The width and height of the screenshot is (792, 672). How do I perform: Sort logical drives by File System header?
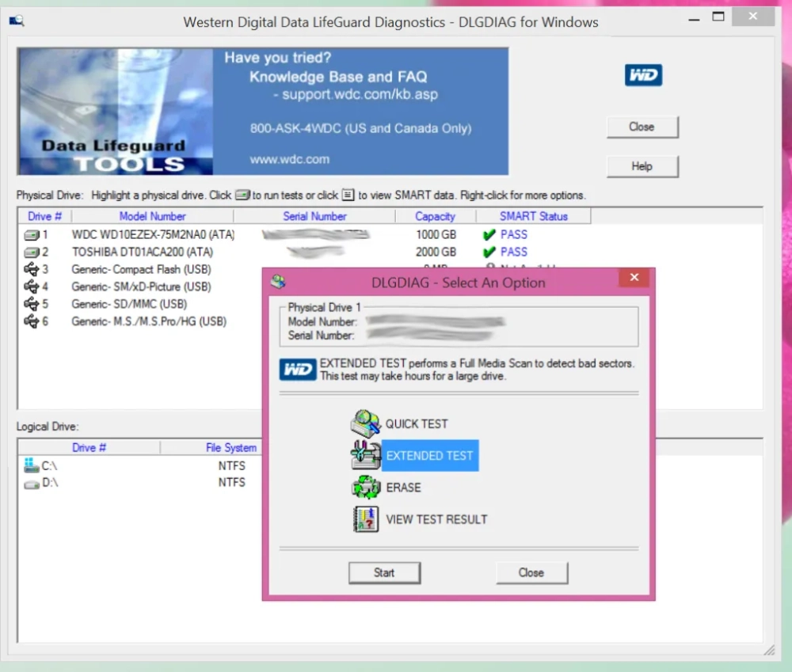coord(230,448)
